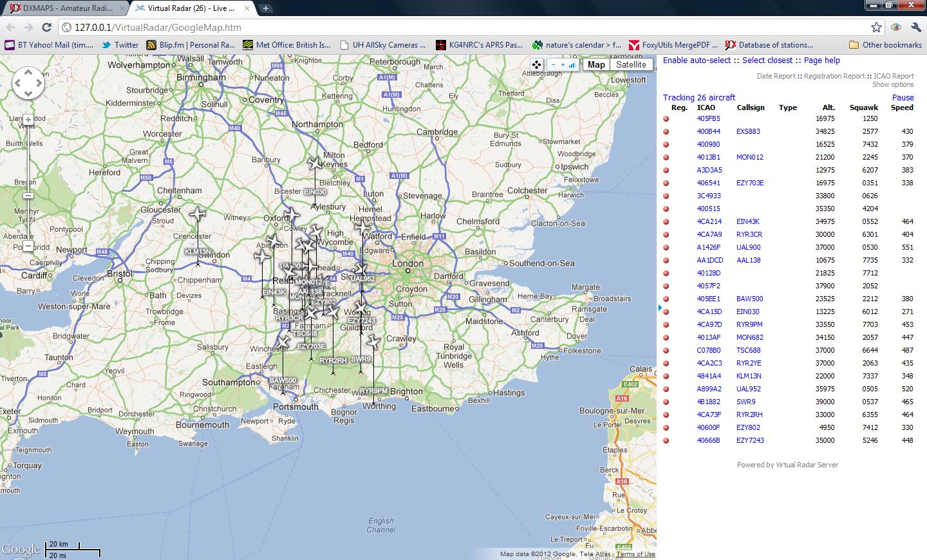Open the Database of stations bookmark

769,45
